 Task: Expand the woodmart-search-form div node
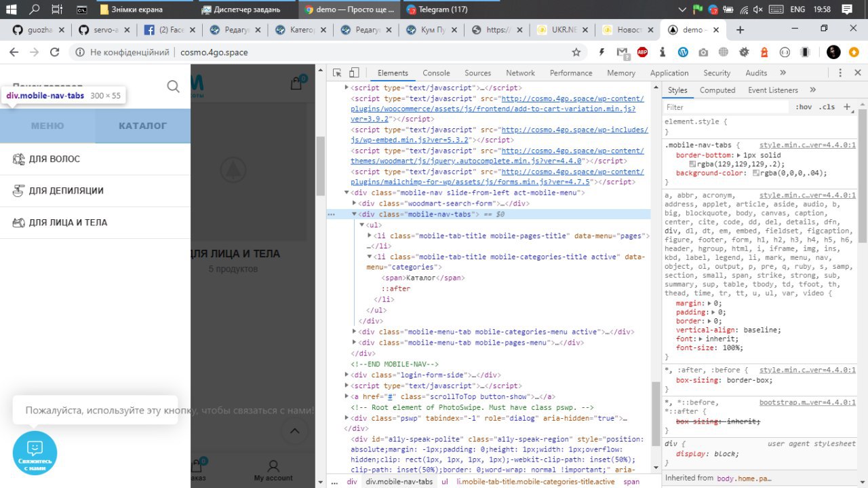click(355, 204)
